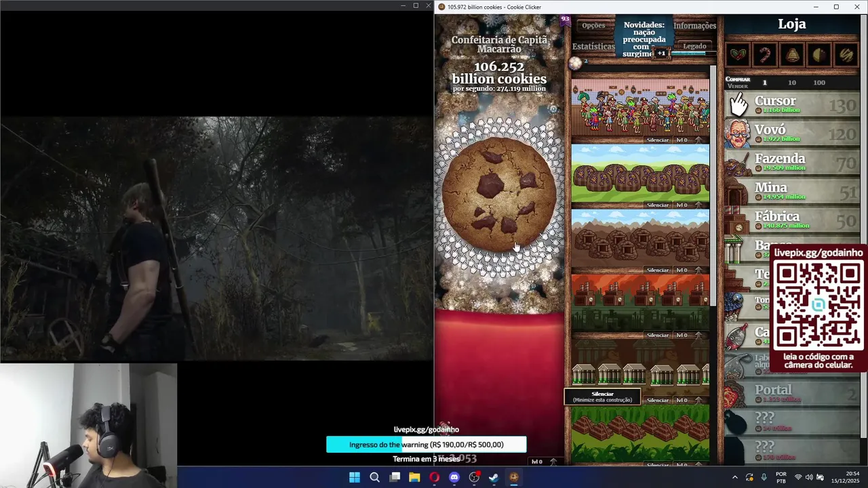Click the buildings panel vertical scrollbar
The image size is (868, 488).
713,184
